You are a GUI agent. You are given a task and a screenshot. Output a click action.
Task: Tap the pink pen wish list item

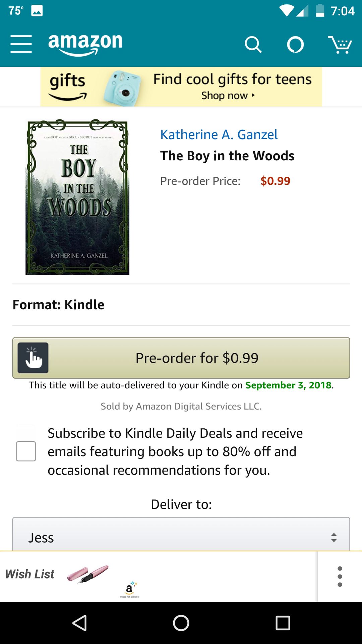(88, 574)
